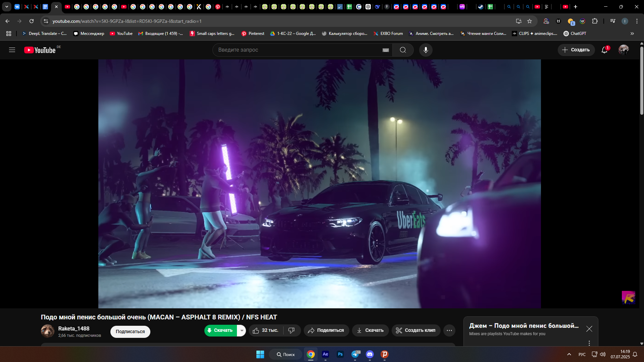Click the YouTube search magnifier button
Image resolution: width=644 pixels, height=362 pixels.
[403, 50]
